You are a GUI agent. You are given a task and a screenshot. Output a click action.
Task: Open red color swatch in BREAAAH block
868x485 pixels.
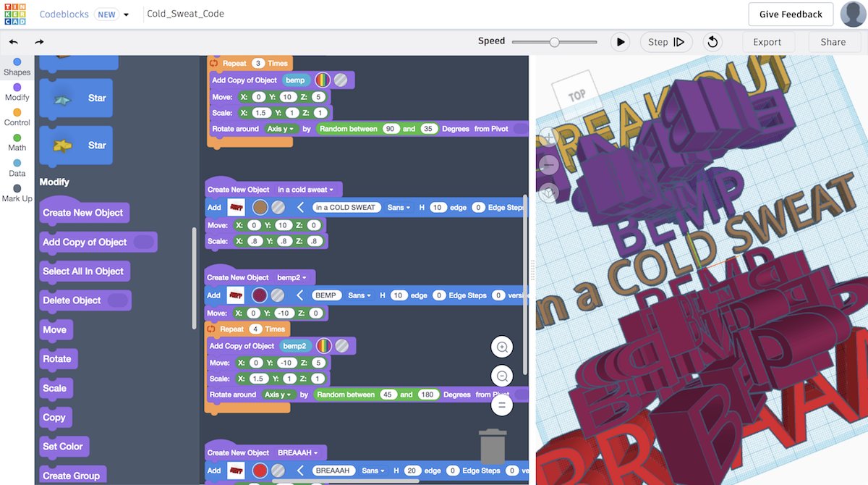click(x=259, y=471)
